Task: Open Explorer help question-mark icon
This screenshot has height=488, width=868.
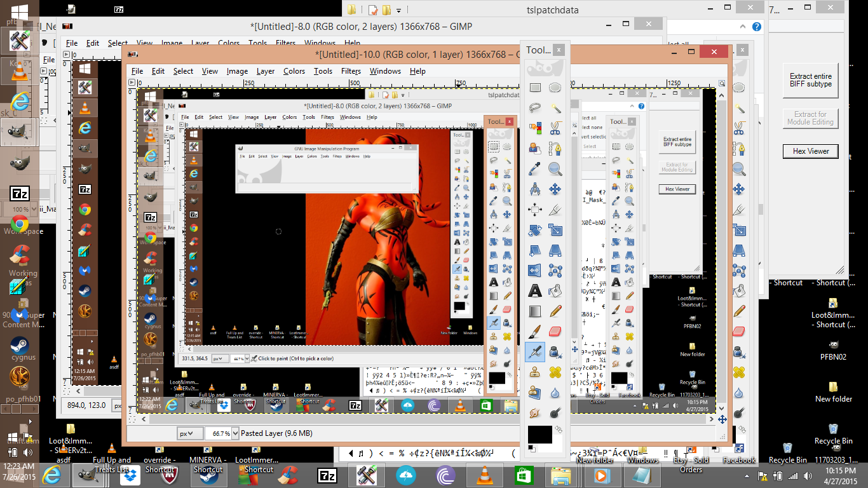Action: pyautogui.click(x=757, y=27)
